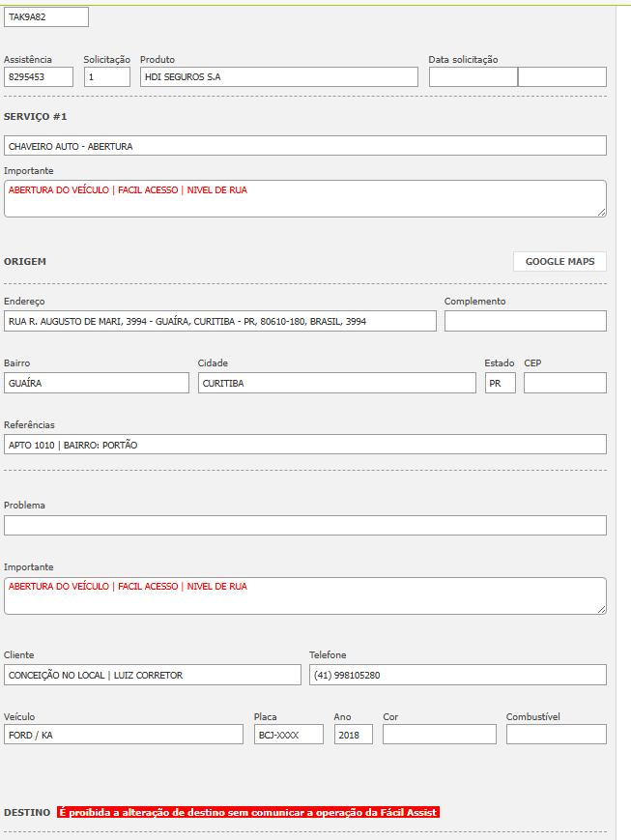Click the Google Maps button
The height and width of the screenshot is (840, 631).
(x=559, y=262)
